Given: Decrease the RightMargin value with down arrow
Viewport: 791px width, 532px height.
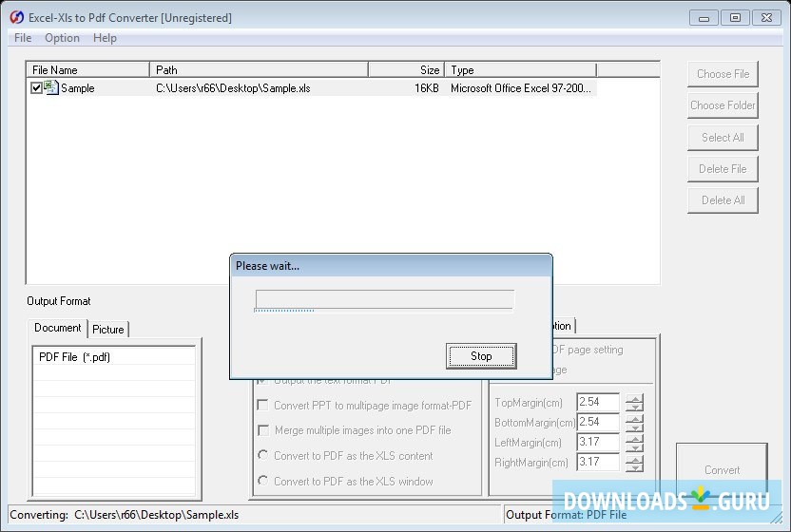Looking at the screenshot, I should [635, 467].
